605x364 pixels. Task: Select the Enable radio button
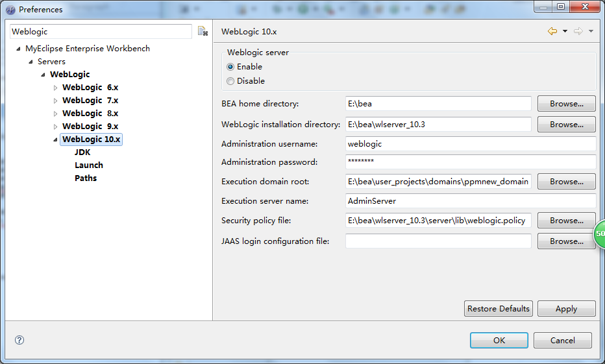click(230, 67)
